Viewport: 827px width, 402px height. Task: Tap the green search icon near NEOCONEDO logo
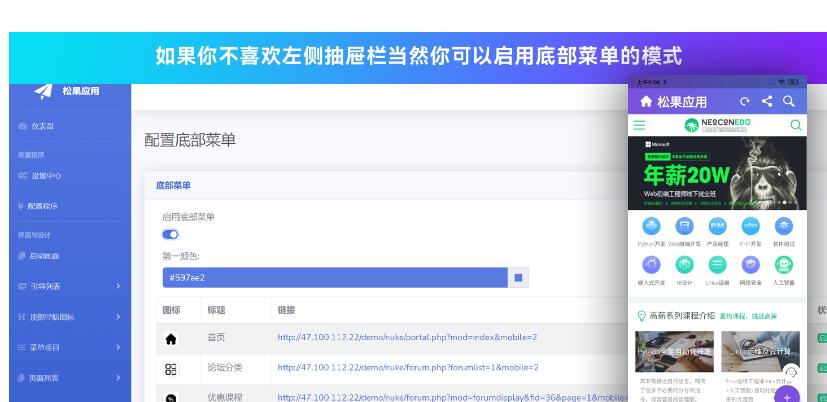click(x=796, y=125)
